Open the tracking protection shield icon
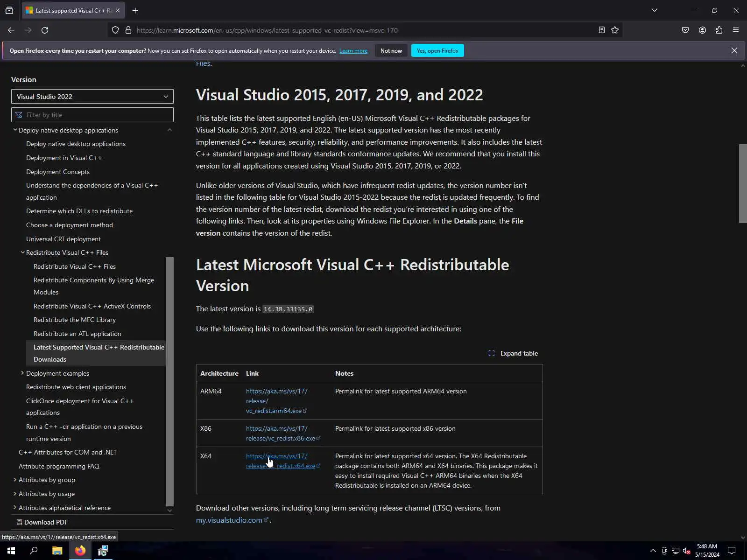 [115, 30]
